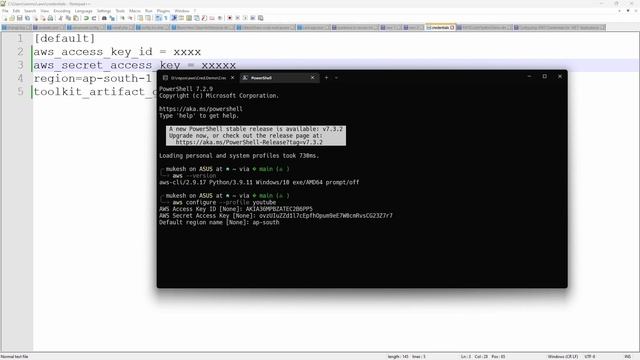Click the Zoom In toolbar icon
Viewport: 640px width, 360px height.
click(x=122, y=18)
